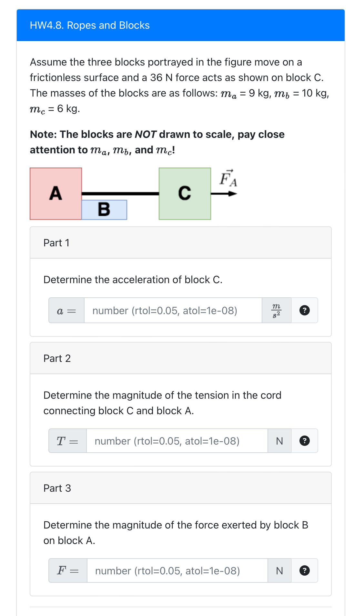
Task: Click the N units label in Part 3
Action: click(279, 570)
